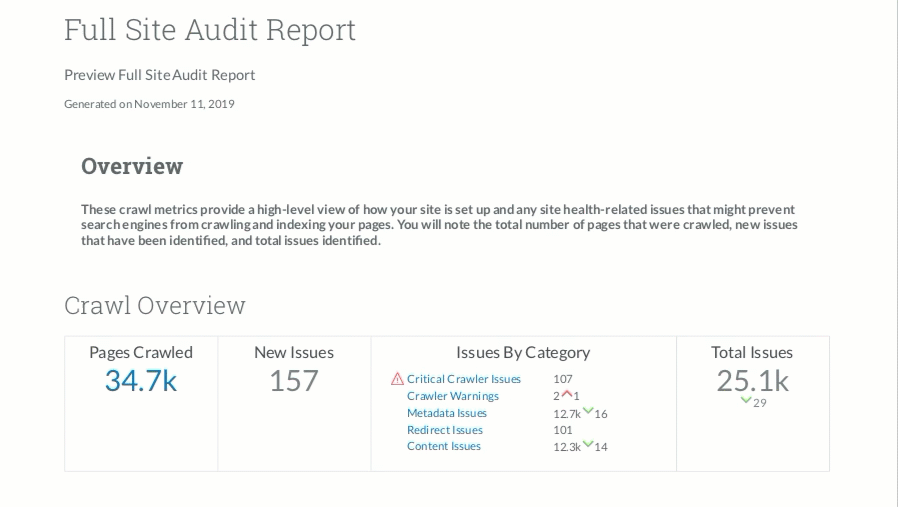898x507 pixels.
Task: Open the Metadata Issues link
Action: click(x=446, y=413)
